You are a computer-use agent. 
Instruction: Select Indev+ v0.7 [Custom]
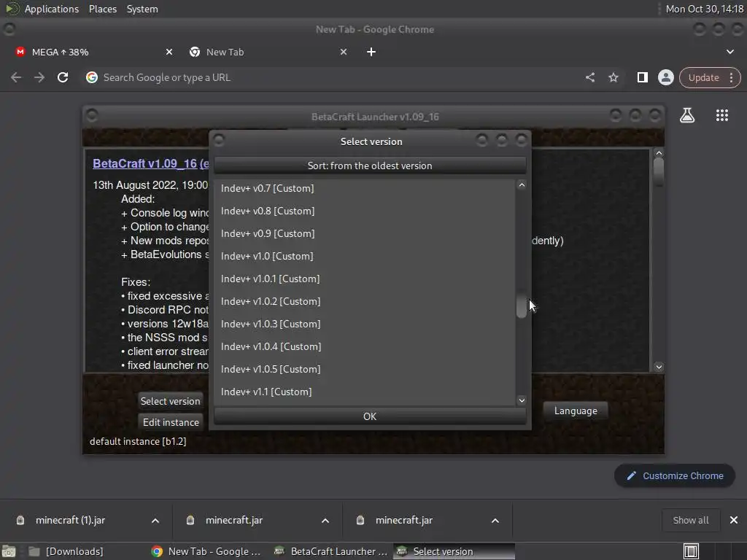click(x=365, y=189)
